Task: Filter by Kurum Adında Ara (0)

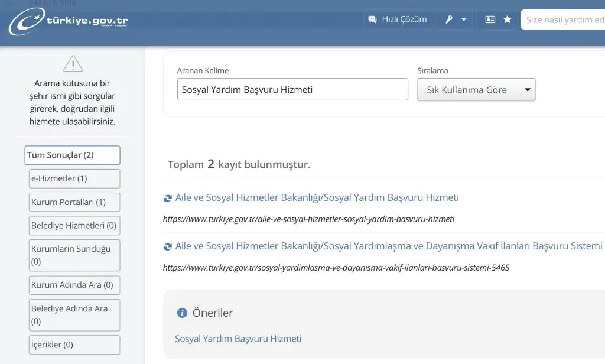Action: [74, 285]
